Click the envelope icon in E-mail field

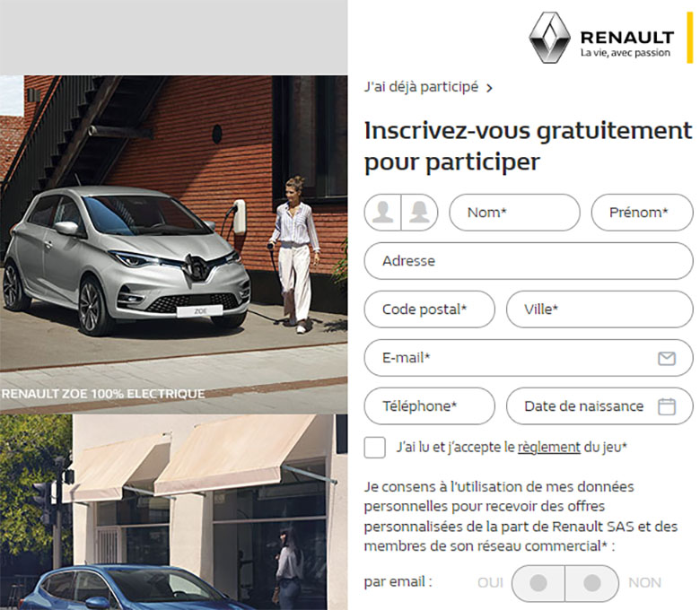[x=667, y=358]
